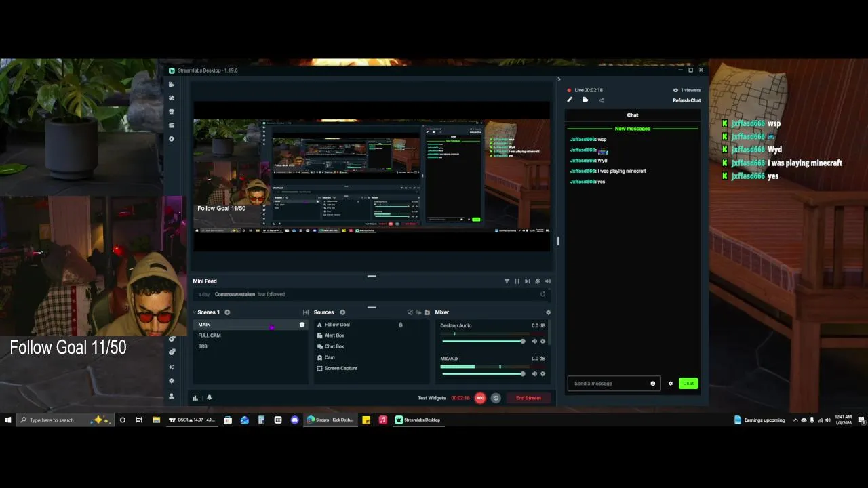Viewport: 868px width, 488px height.
Task: Click the Desktop Audio volume slider
Action: point(482,341)
